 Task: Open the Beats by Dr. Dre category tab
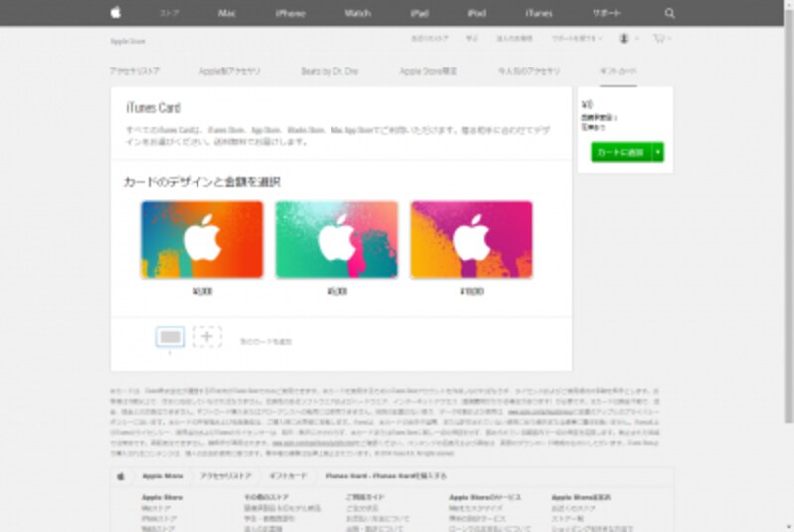click(330, 71)
